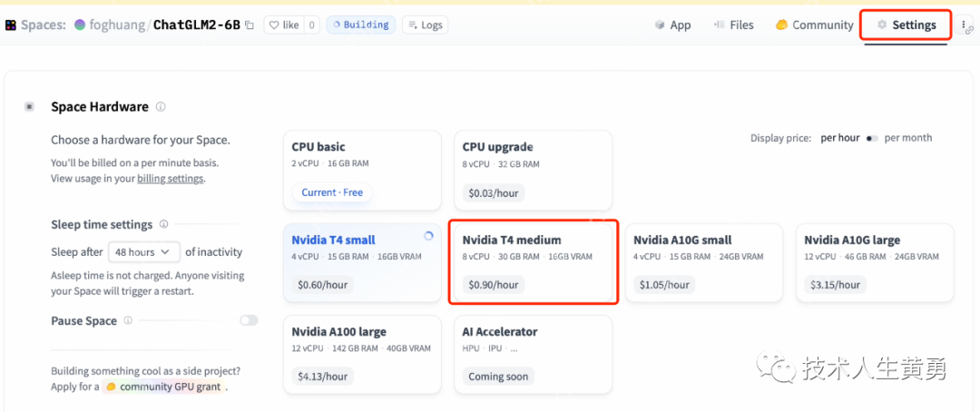The height and width of the screenshot is (412, 980).
Task: Open the billing settings link
Action: [x=170, y=179]
